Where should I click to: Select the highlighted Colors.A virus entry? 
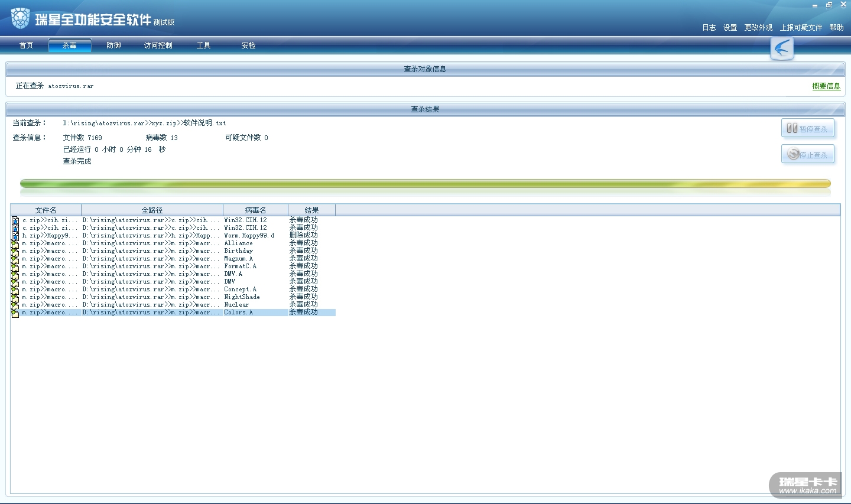[239, 313]
